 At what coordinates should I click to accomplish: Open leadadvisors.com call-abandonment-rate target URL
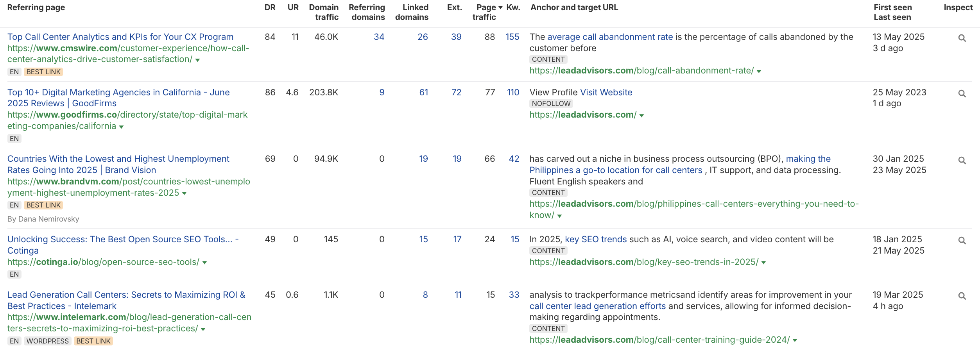[x=641, y=70]
